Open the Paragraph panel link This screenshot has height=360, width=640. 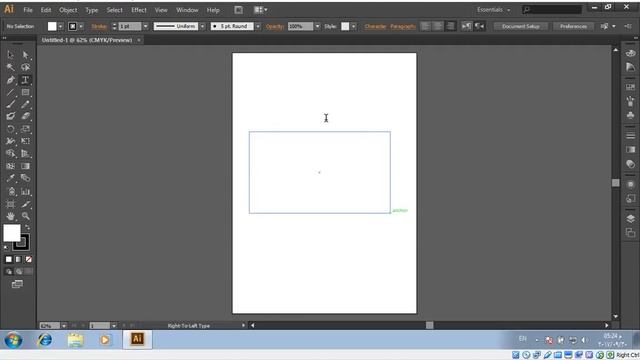(402, 27)
